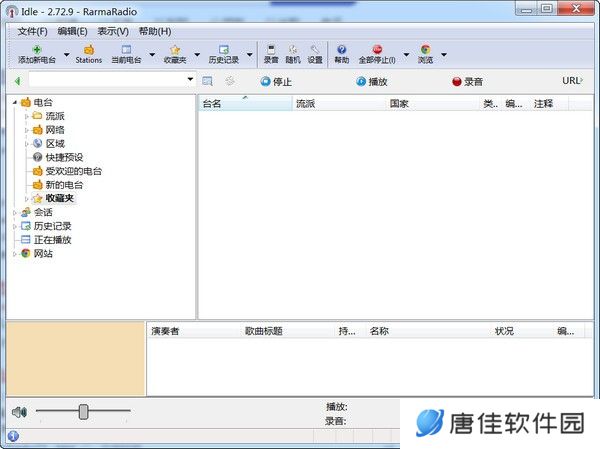Open the 收藏夹 favorites toolbar icon
The image size is (600, 449).
175,49
